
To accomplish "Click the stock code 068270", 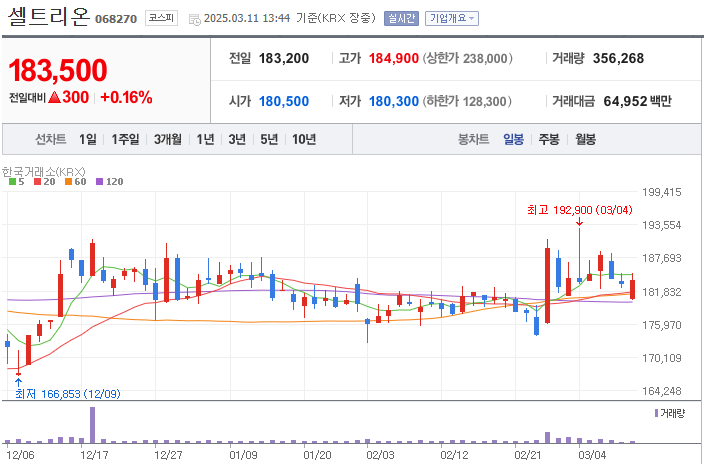I will [116, 19].
